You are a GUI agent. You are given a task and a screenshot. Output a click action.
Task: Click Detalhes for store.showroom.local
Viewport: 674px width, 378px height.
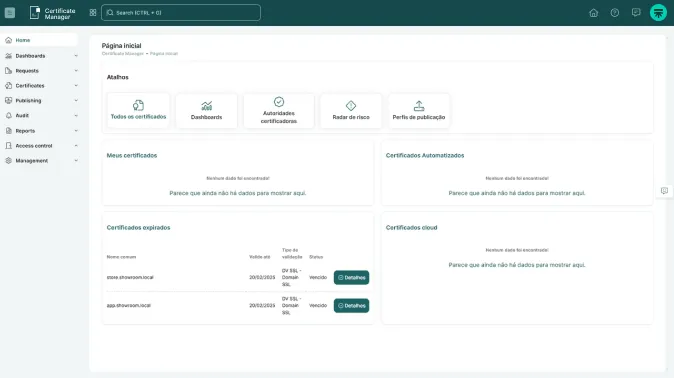coord(351,277)
